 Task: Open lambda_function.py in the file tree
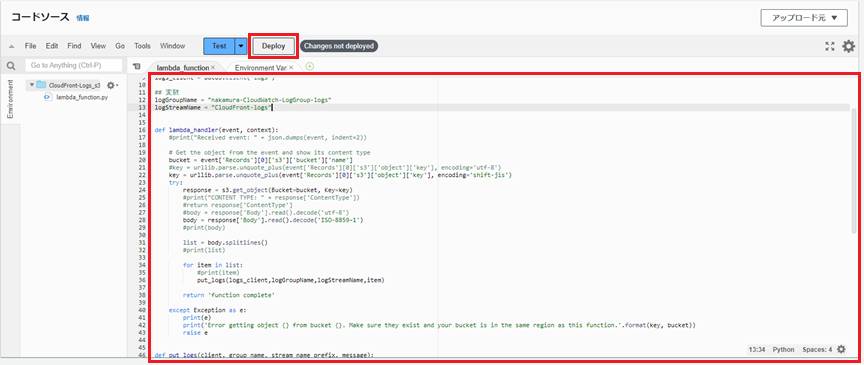[82, 97]
